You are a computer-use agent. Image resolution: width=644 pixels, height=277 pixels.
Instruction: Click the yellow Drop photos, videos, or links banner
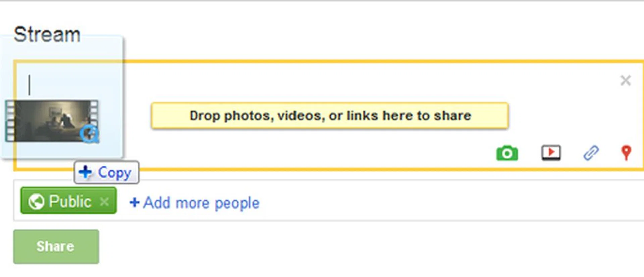(x=330, y=116)
